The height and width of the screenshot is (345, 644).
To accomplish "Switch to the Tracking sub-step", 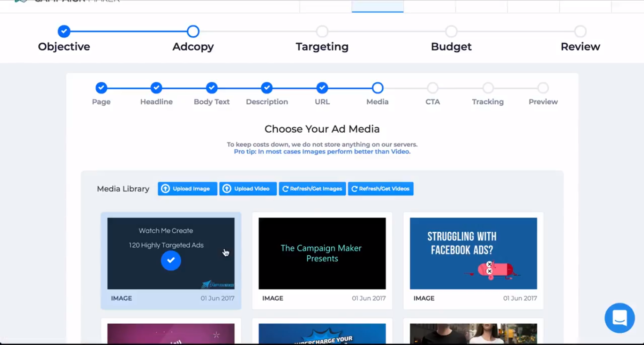I will (x=488, y=88).
